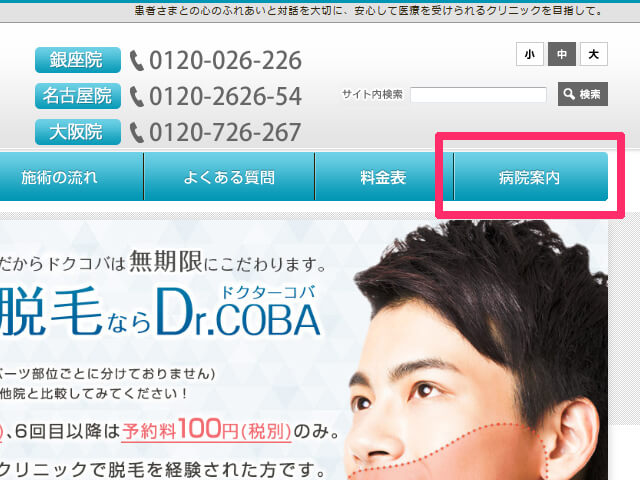Click the 名古屋院 clinic label
640x480 pixels.
pos(78,96)
